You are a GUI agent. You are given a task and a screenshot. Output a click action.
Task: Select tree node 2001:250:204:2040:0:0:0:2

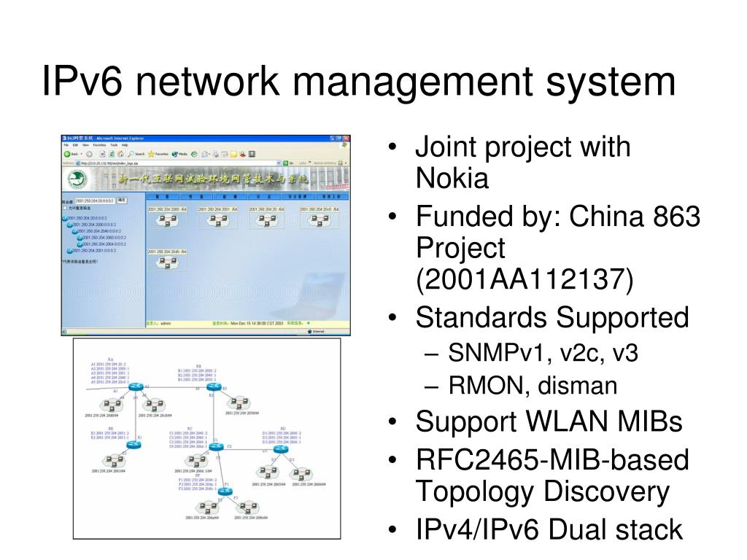point(98,231)
